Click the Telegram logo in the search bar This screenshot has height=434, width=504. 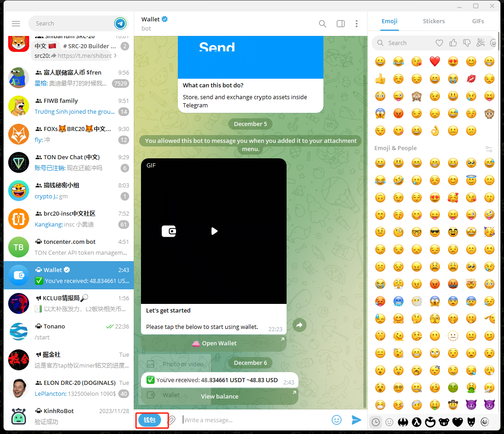pyautogui.click(x=120, y=24)
